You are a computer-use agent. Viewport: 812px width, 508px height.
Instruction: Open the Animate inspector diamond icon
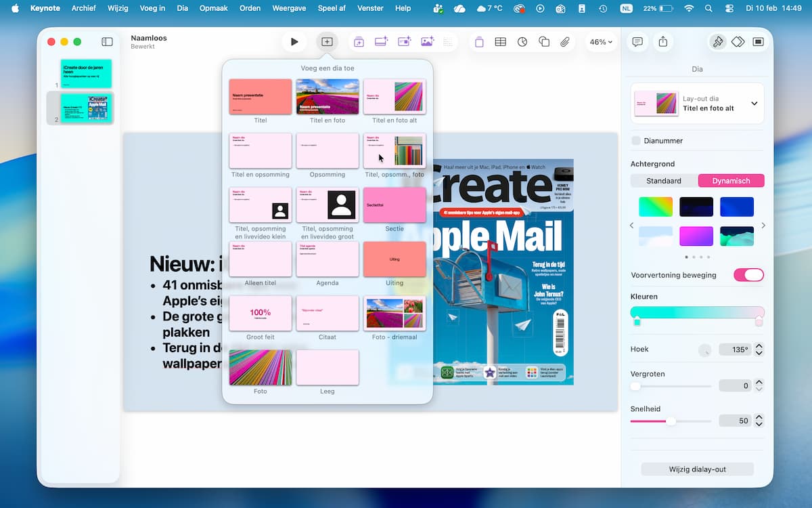coord(738,42)
